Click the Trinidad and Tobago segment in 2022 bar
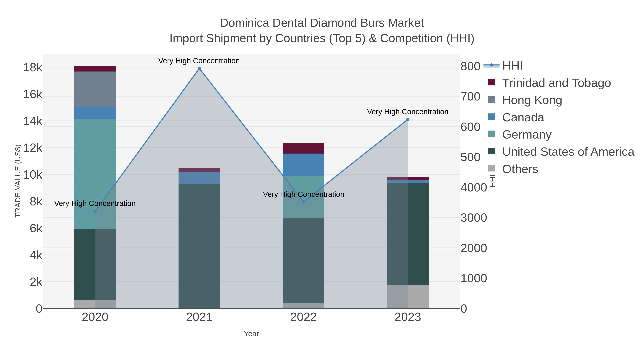The height and width of the screenshot is (362, 644). point(304,148)
